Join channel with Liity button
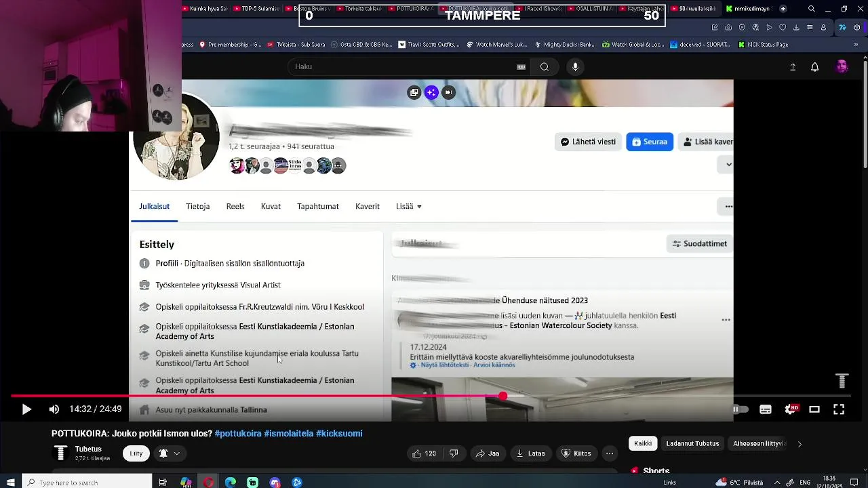Image resolution: width=868 pixels, height=488 pixels. [136, 453]
